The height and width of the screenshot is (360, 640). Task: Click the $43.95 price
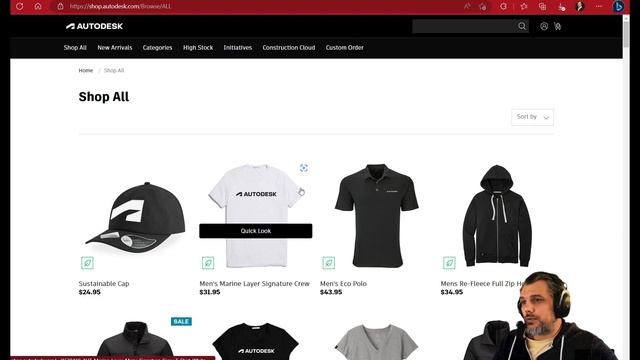(331, 292)
